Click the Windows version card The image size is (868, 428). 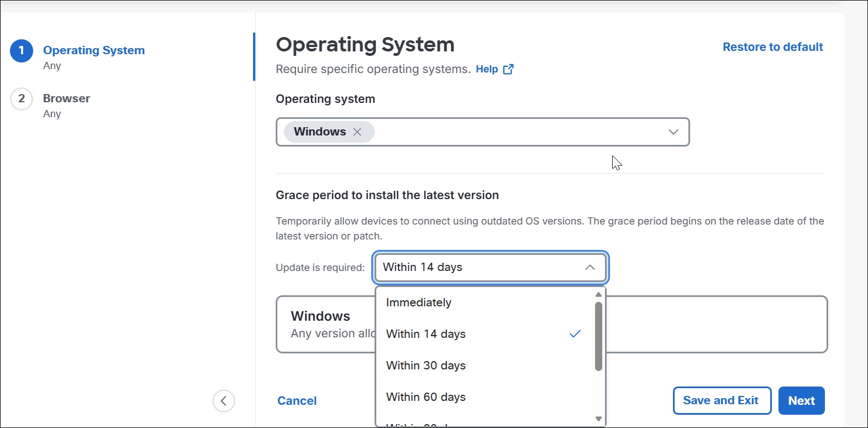[x=551, y=324]
